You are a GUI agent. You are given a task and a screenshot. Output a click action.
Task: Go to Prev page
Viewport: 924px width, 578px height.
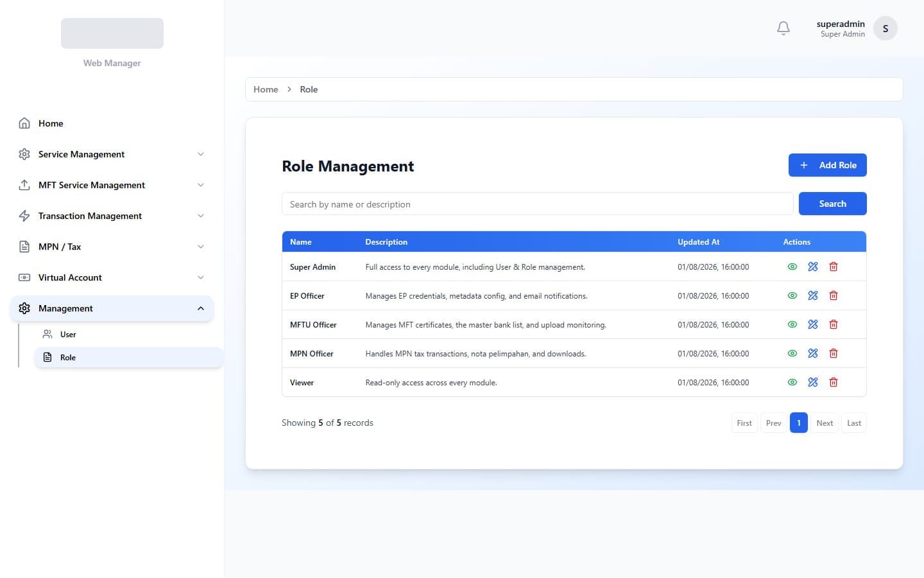pyautogui.click(x=774, y=423)
